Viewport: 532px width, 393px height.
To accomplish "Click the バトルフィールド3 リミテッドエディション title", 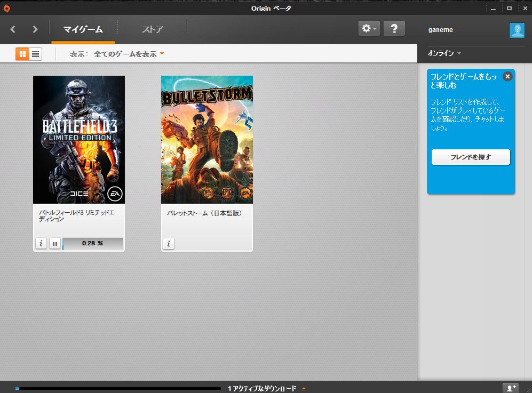I will [x=77, y=215].
